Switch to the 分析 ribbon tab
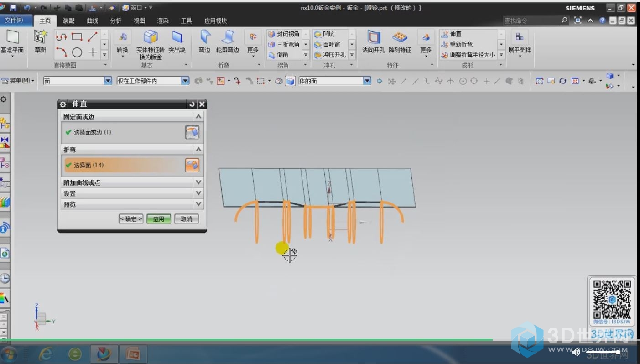 point(116,21)
